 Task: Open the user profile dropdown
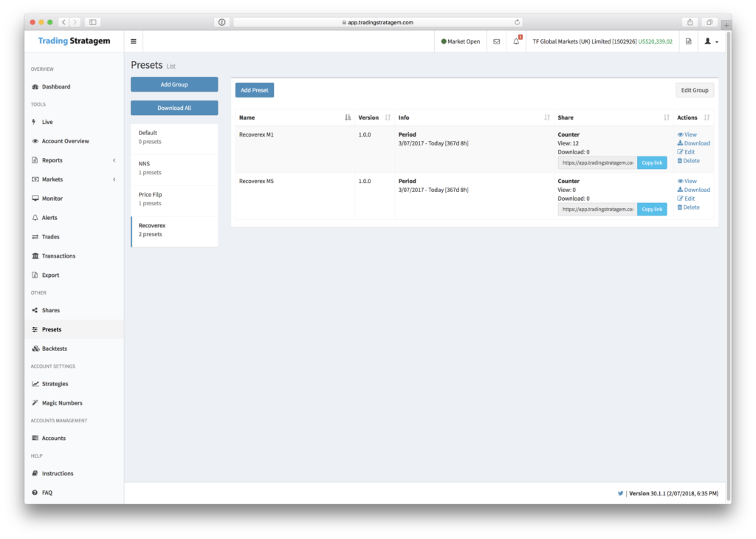click(x=711, y=41)
